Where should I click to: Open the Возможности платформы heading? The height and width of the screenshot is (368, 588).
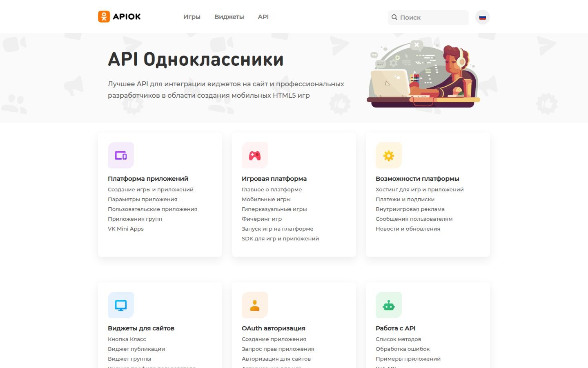[x=417, y=179]
